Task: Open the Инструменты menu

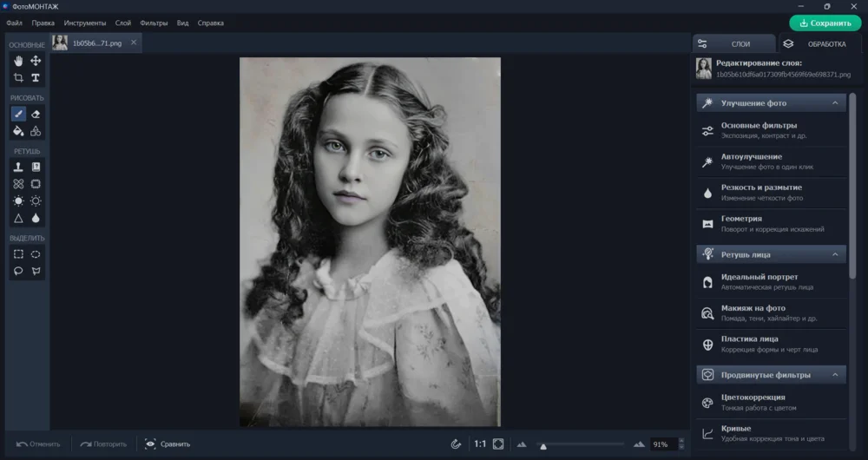Action: pos(85,23)
